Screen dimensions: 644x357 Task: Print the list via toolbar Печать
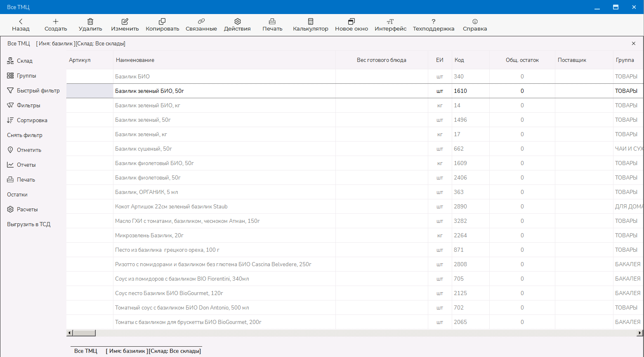[x=272, y=25]
